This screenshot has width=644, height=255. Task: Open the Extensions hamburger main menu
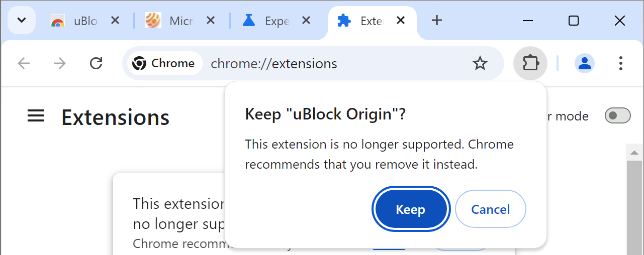[36, 116]
